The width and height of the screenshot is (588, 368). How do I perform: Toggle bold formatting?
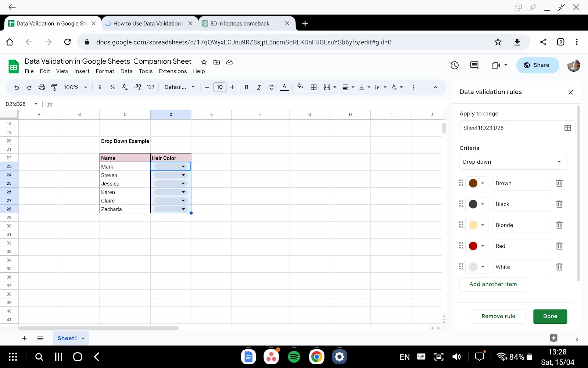246,87
